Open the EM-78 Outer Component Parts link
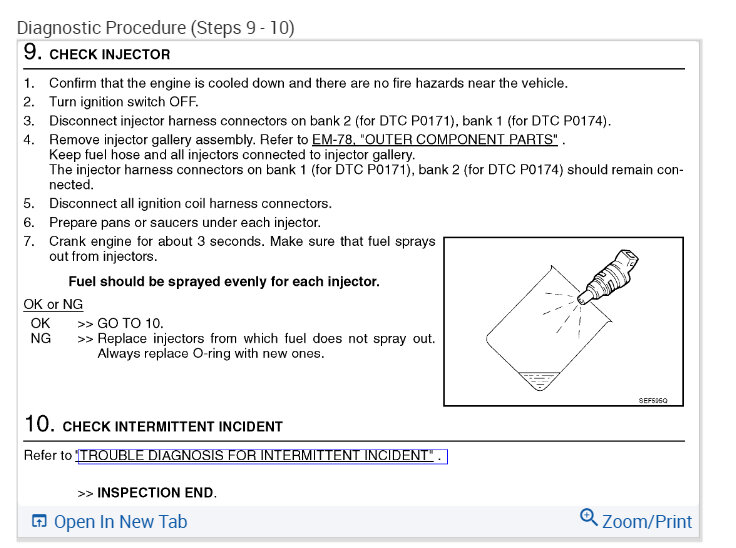This screenshot has height=548, width=736. click(435, 139)
